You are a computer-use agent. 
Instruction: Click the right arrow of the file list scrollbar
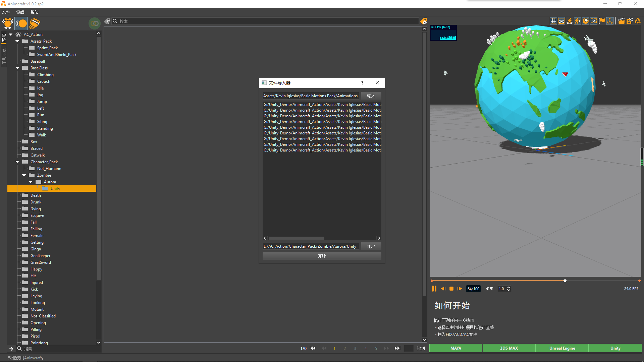(x=379, y=238)
